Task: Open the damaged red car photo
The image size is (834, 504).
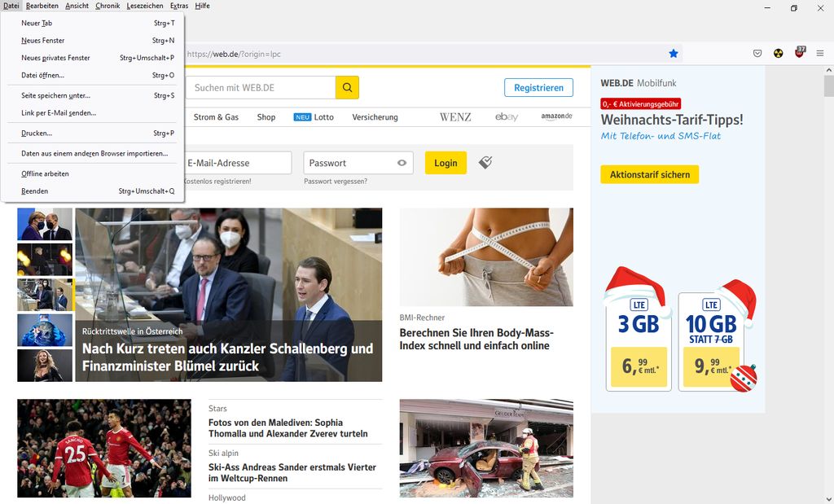Action: pos(486,448)
